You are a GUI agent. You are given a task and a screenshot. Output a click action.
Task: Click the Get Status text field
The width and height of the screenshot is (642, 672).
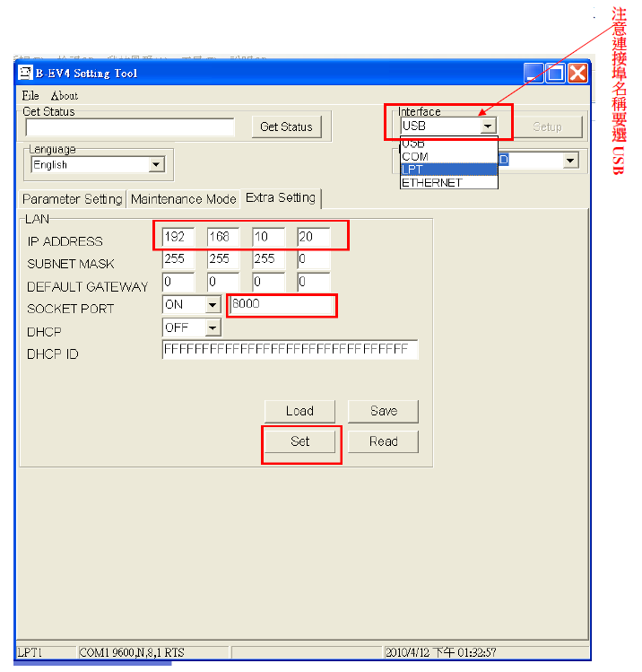click(130, 127)
